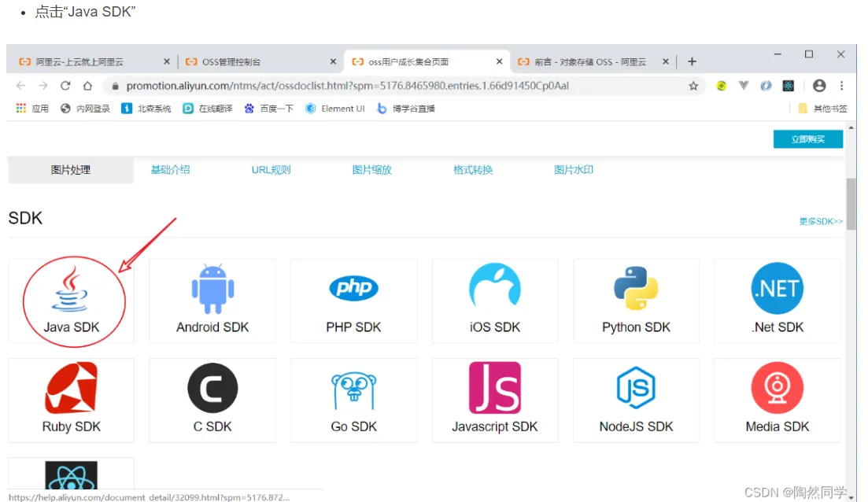Go to browser home page icon
The image size is (868, 502).
[87, 86]
